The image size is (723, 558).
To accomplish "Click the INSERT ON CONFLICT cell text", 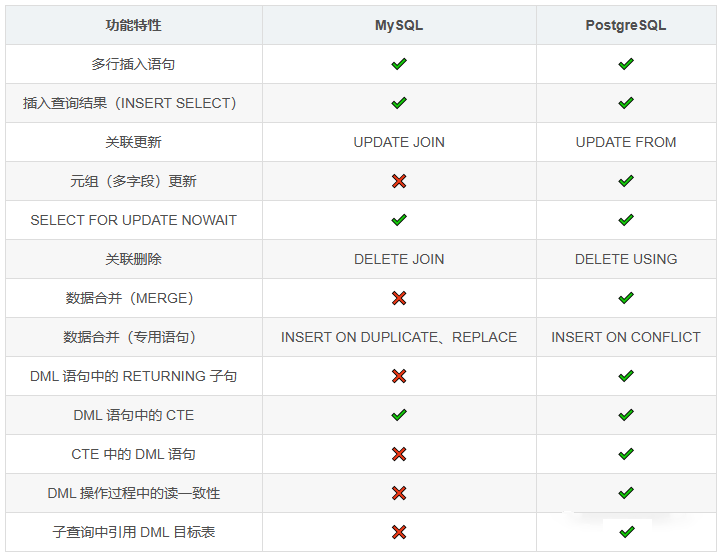I will coord(626,337).
